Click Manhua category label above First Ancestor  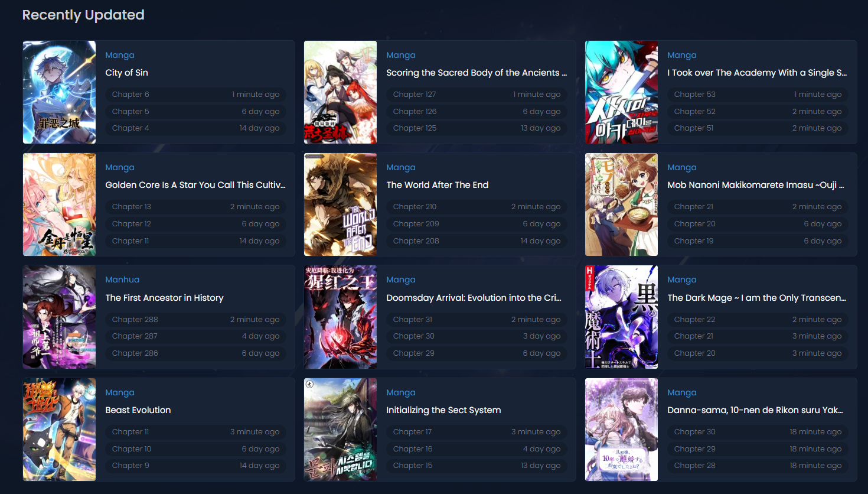tap(122, 280)
